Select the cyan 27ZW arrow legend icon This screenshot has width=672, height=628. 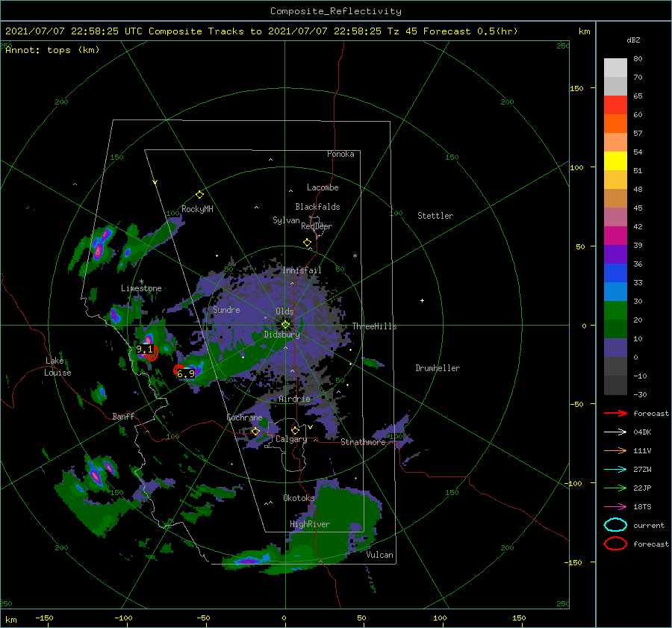click(615, 470)
